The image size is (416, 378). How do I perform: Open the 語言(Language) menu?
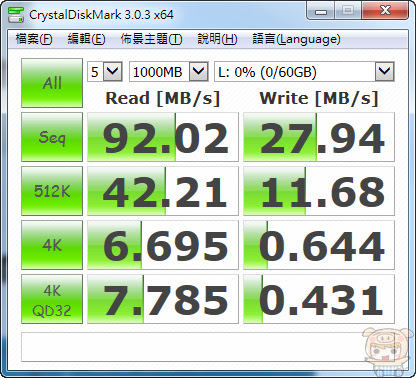pyautogui.click(x=296, y=39)
